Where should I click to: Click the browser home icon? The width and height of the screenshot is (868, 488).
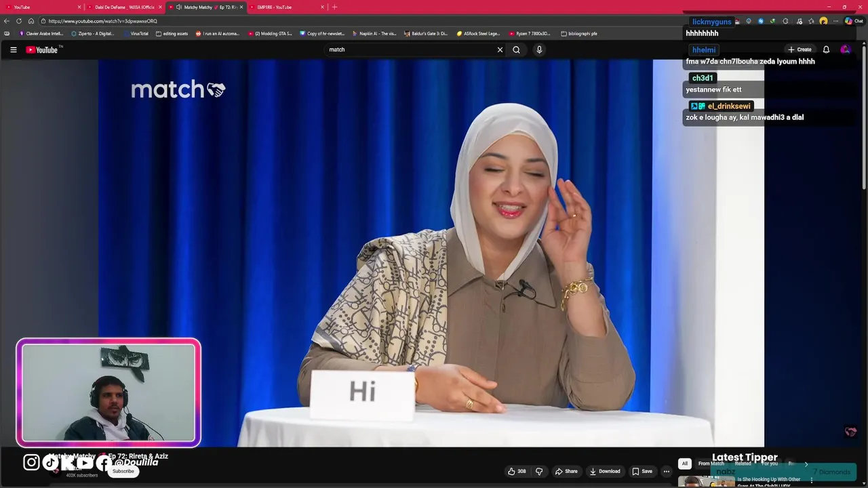click(31, 21)
